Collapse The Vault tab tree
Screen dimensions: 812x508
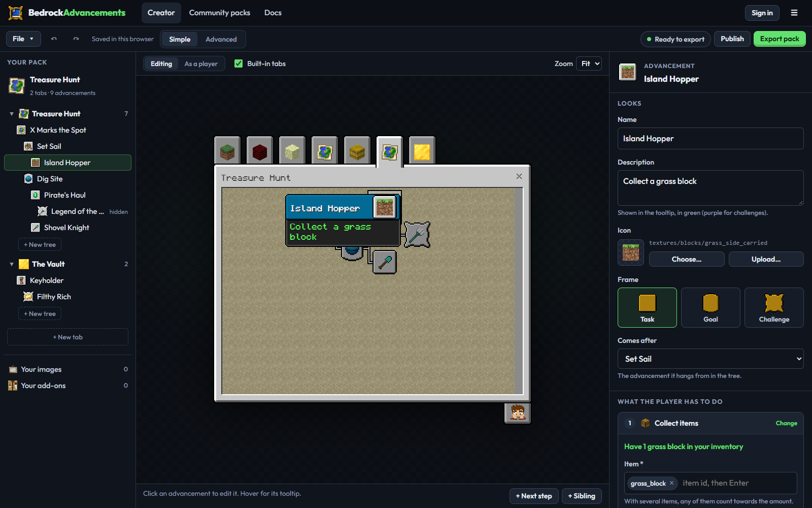[12, 264]
